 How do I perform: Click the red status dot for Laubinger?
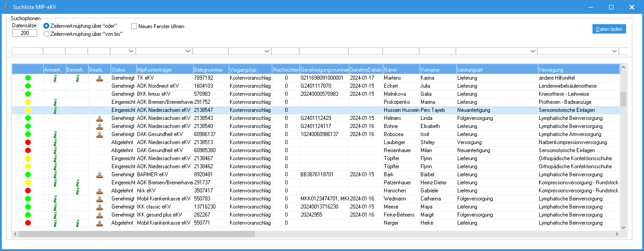click(28, 142)
